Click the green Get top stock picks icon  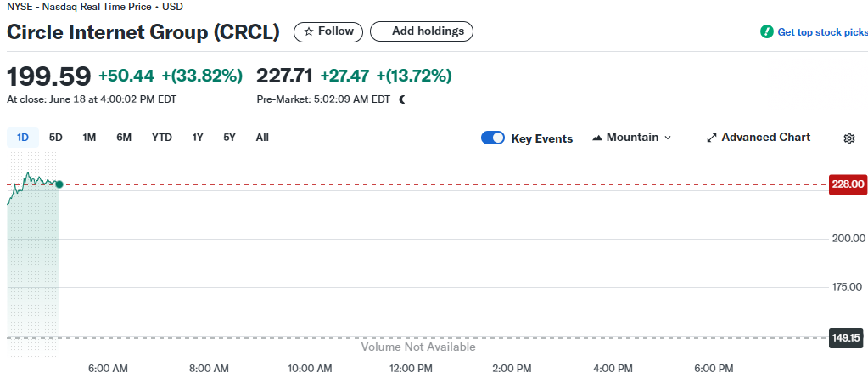coord(766,32)
